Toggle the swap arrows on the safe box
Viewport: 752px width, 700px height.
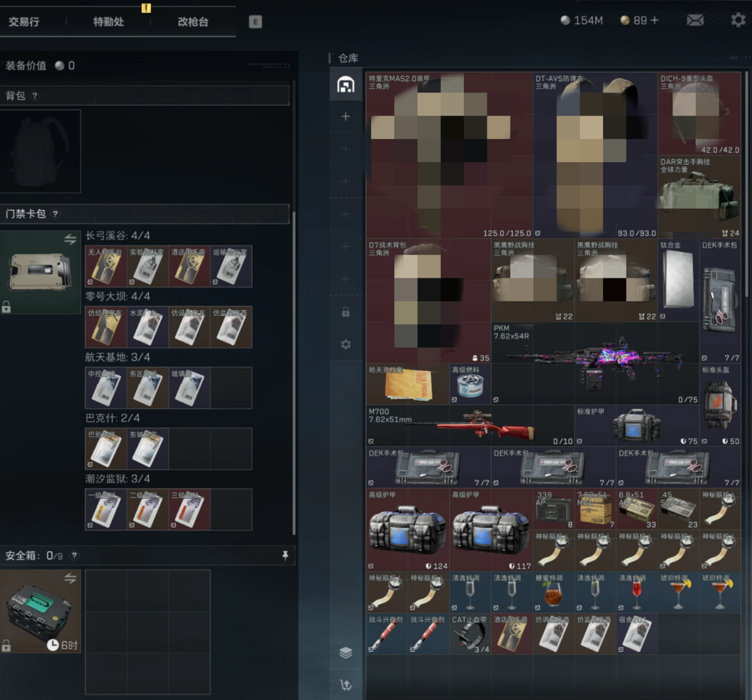pos(70,578)
